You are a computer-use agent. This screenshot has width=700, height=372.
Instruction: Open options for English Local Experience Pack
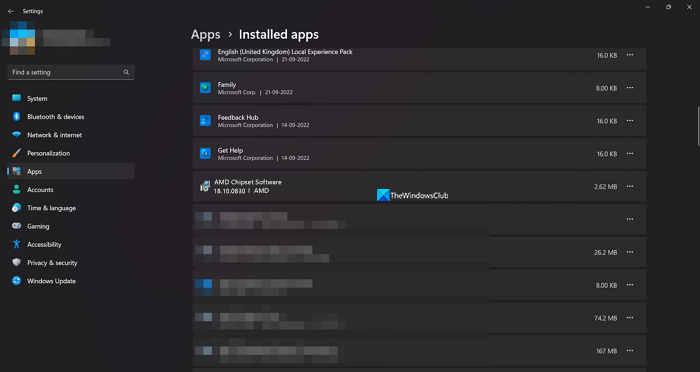point(630,55)
